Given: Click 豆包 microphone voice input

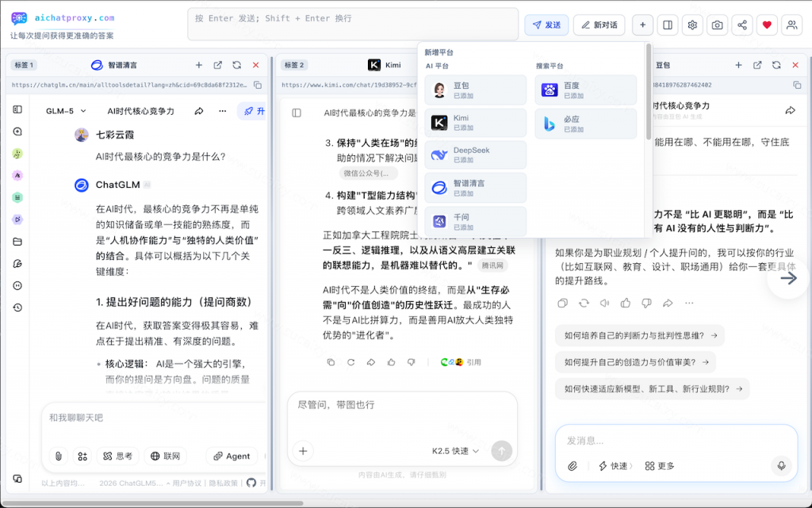Looking at the screenshot, I should [781, 466].
